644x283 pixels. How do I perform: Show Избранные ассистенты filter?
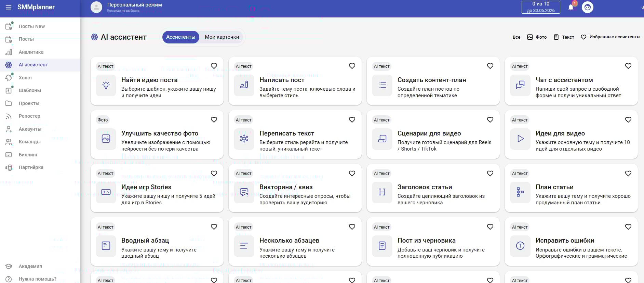611,37
